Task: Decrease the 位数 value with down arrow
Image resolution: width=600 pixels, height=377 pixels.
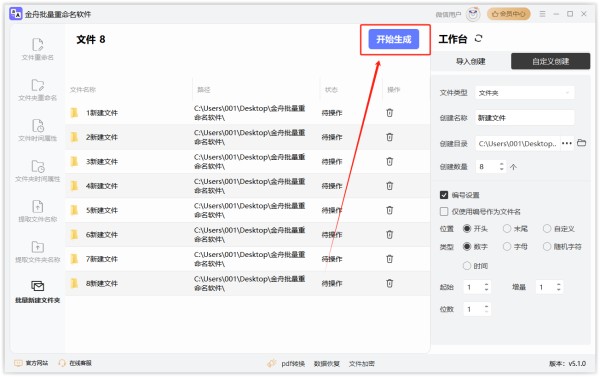Action: (486, 312)
